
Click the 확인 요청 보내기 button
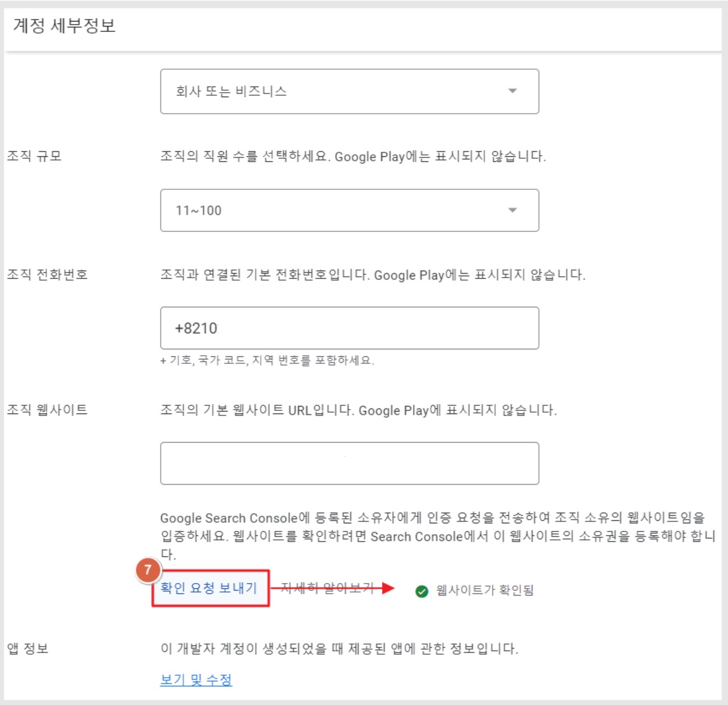pos(210,588)
